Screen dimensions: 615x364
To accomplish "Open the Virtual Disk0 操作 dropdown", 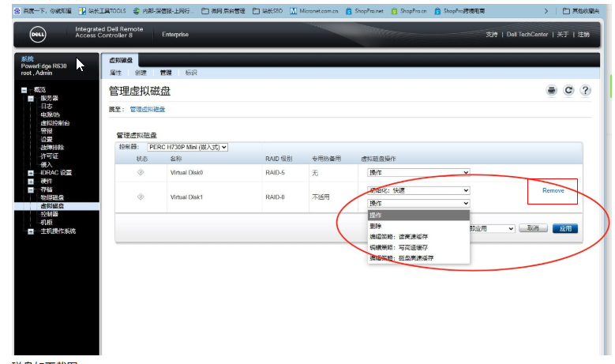I will (x=418, y=172).
